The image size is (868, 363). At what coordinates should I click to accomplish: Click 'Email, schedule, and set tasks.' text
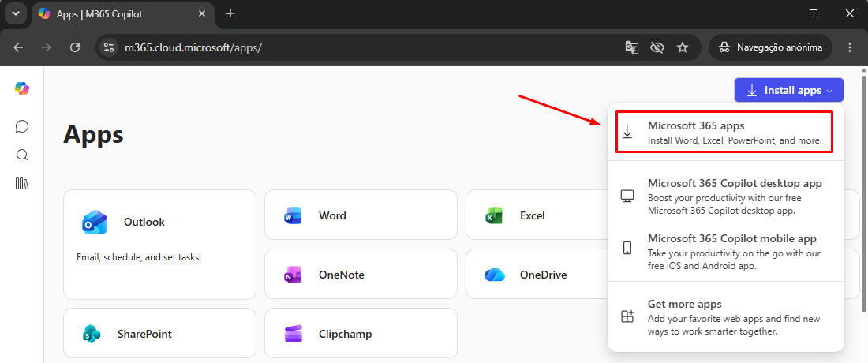(138, 257)
